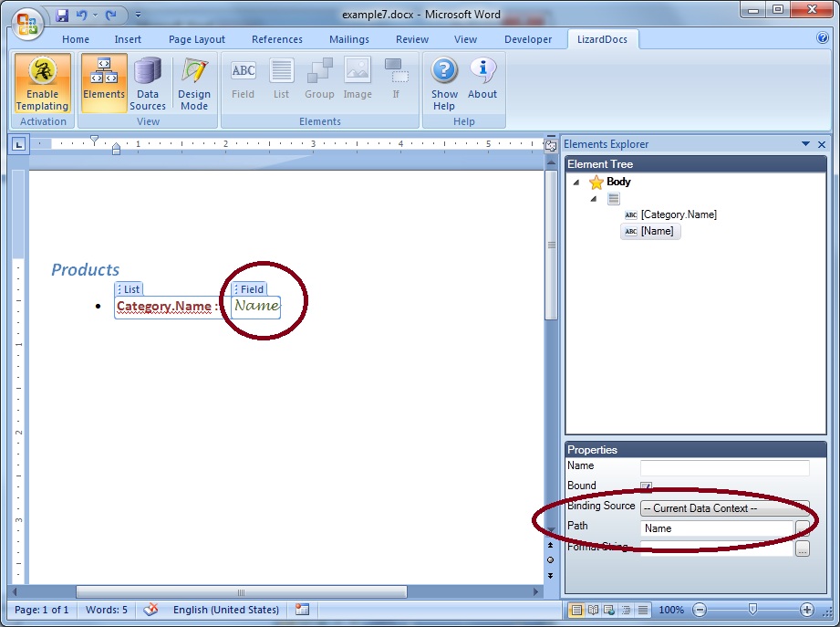Click the proofing errors icon
Image resolution: width=840 pixels, height=627 pixels.
tap(151, 610)
